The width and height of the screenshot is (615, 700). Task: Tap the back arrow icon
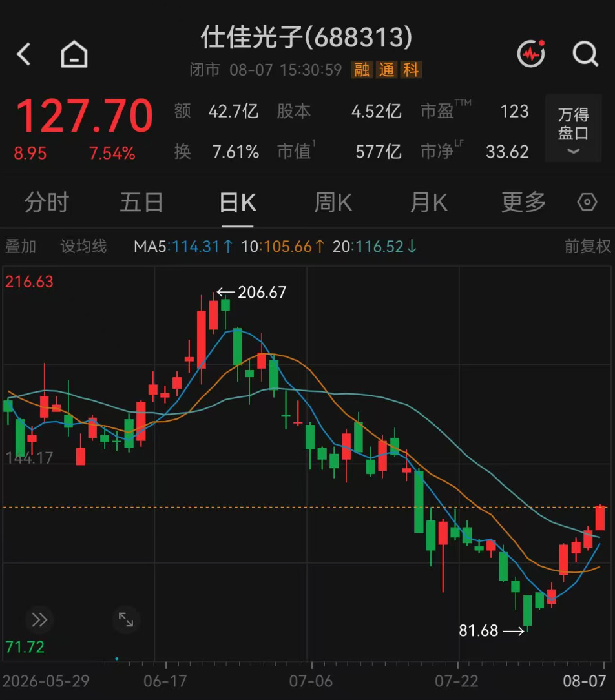click(x=24, y=54)
